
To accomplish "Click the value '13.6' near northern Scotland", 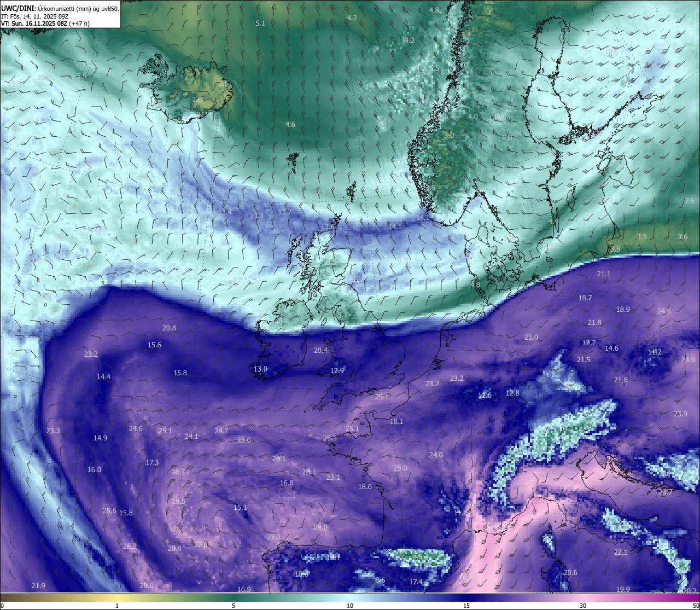I will 328,226.
